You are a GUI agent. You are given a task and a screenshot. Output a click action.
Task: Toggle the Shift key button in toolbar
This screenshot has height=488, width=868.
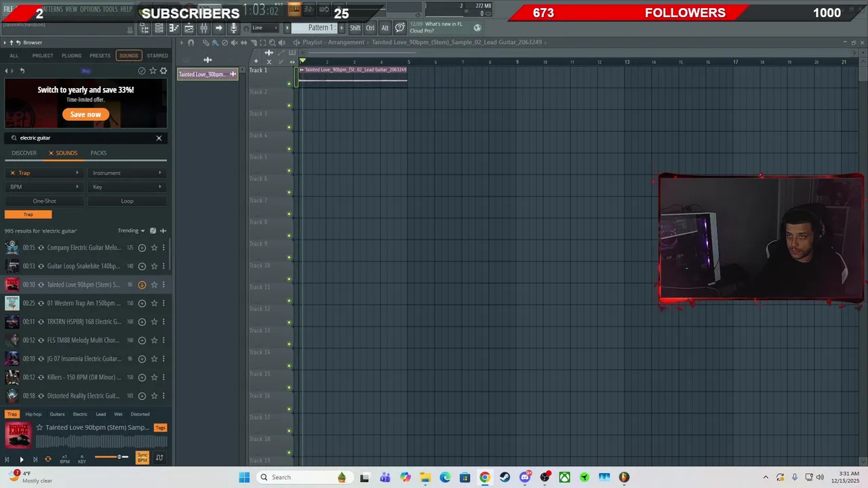coord(355,28)
